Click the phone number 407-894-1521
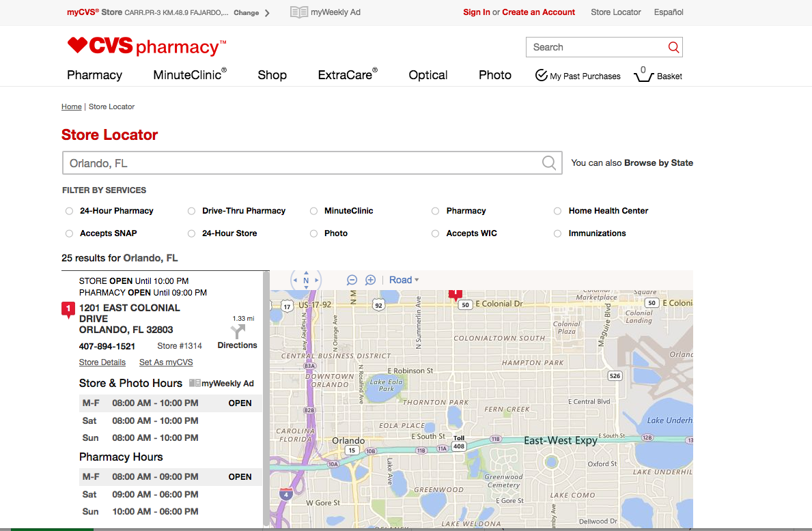The image size is (812, 531). (107, 346)
